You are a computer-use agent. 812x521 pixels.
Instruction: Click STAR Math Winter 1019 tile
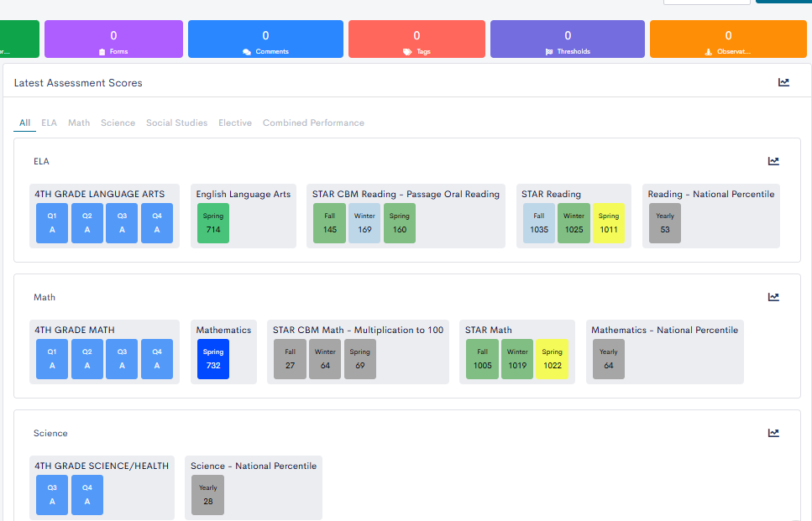point(517,359)
